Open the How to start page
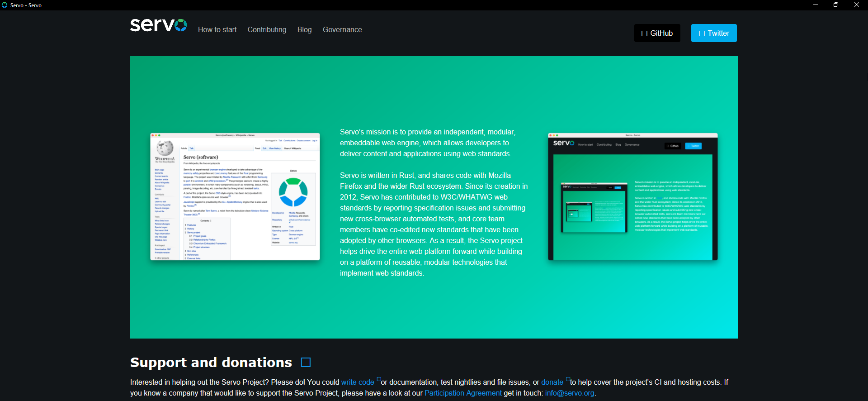The width and height of the screenshot is (868, 401). pyautogui.click(x=217, y=30)
